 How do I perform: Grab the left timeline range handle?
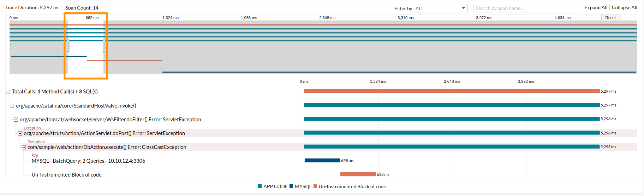(68, 46)
